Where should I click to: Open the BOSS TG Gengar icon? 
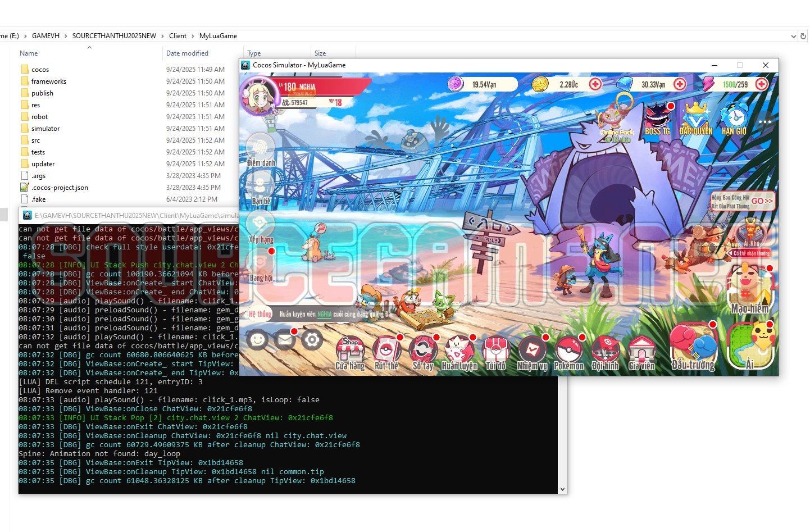(657, 118)
